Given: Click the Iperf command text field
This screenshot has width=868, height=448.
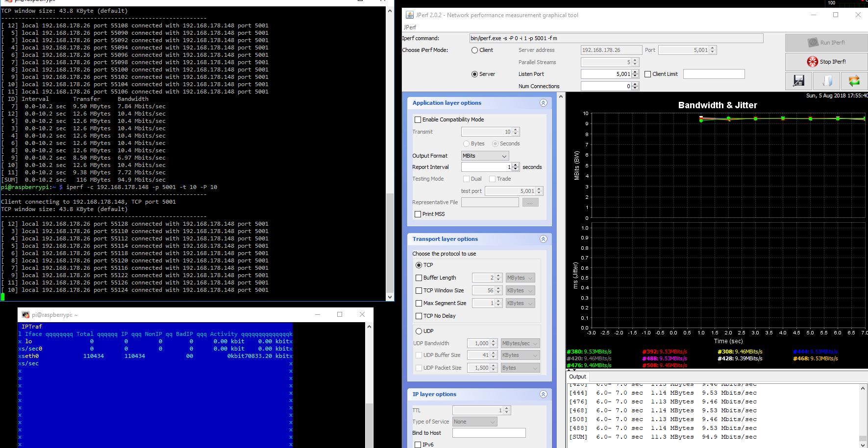Looking at the screenshot, I should tap(616, 38).
